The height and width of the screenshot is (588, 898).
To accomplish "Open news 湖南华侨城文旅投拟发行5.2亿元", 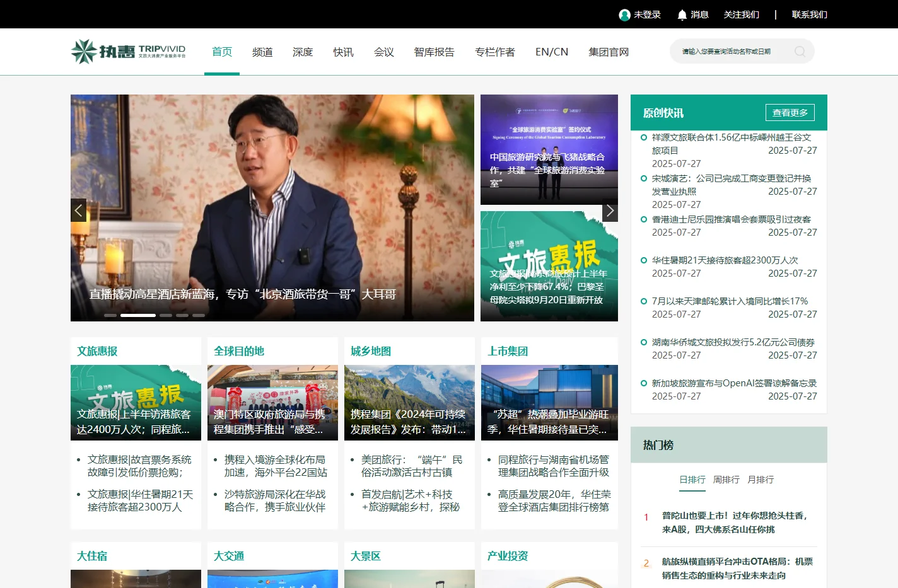I will click(x=733, y=342).
